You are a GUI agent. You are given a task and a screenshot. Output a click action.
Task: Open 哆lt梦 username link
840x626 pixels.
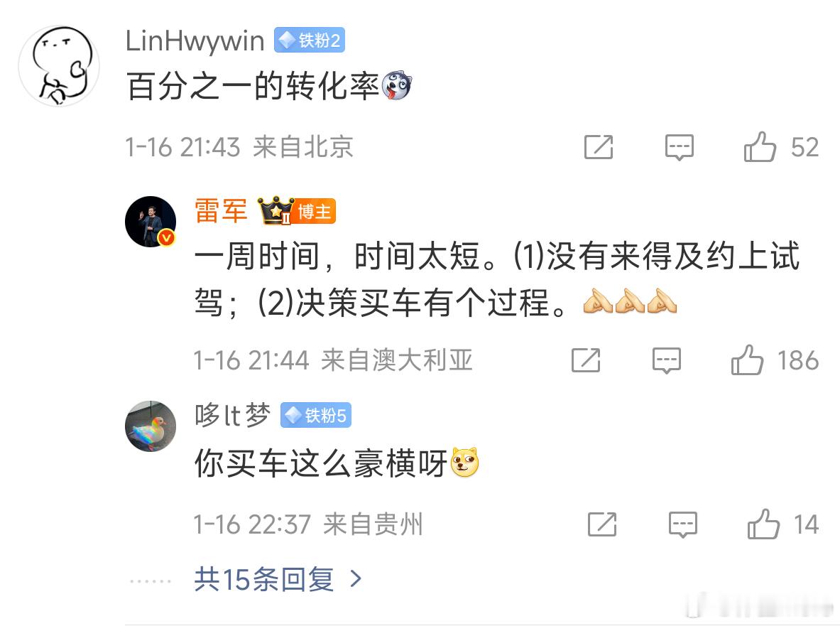232,416
